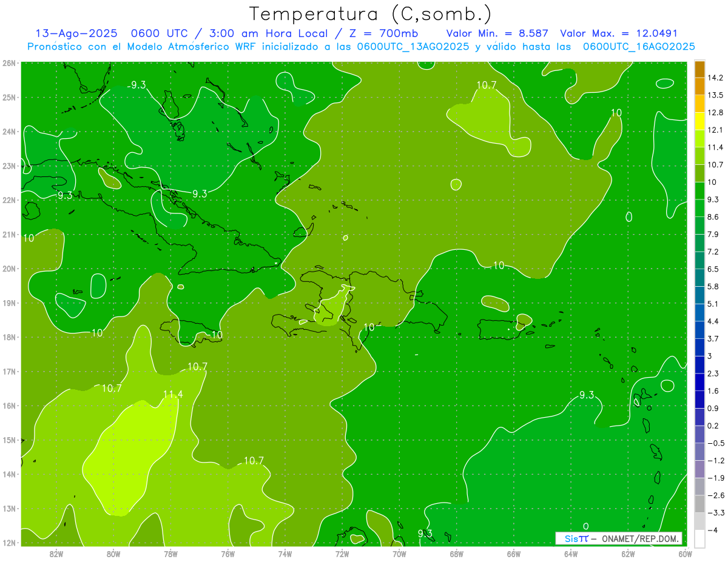
Task: Click the "Temperatura (C,somb.)" map title
Action: coord(370,14)
